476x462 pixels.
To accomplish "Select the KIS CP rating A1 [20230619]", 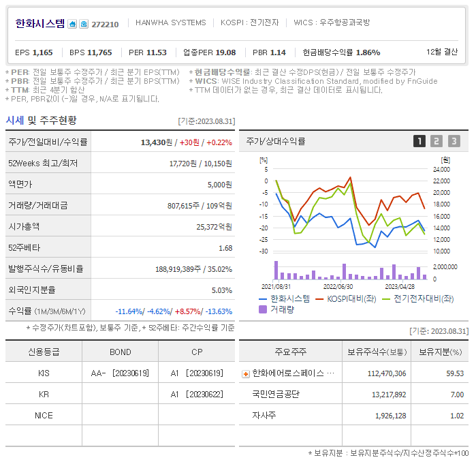I will coord(197,373).
